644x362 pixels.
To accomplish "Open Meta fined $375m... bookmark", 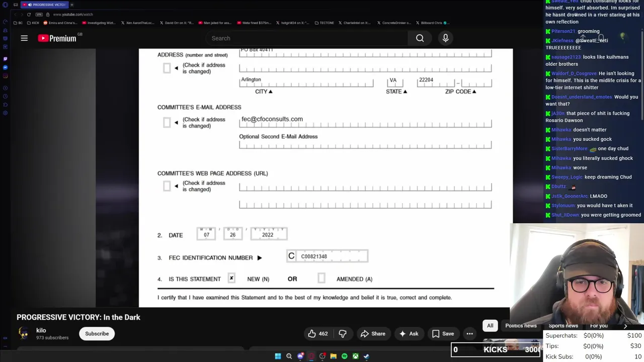I will click(x=254, y=23).
